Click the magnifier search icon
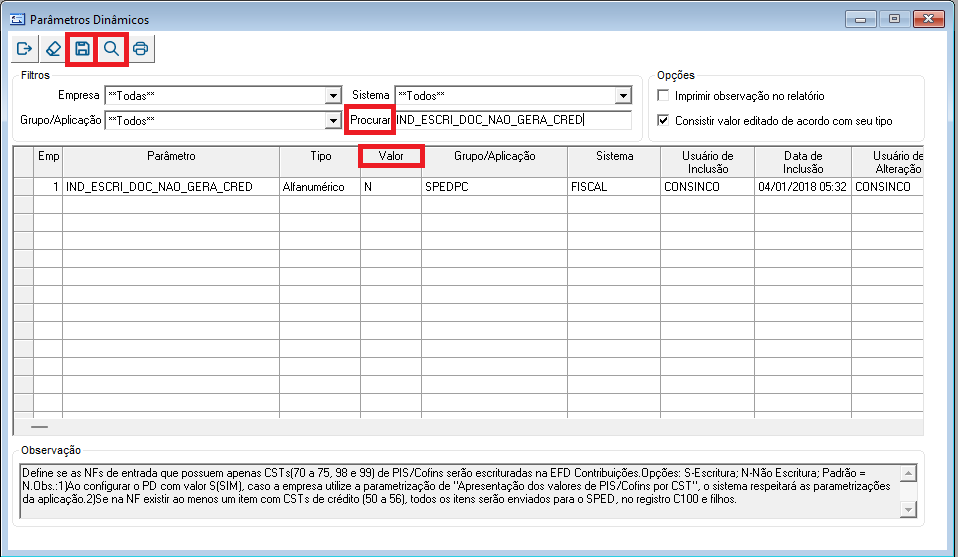 (111, 49)
